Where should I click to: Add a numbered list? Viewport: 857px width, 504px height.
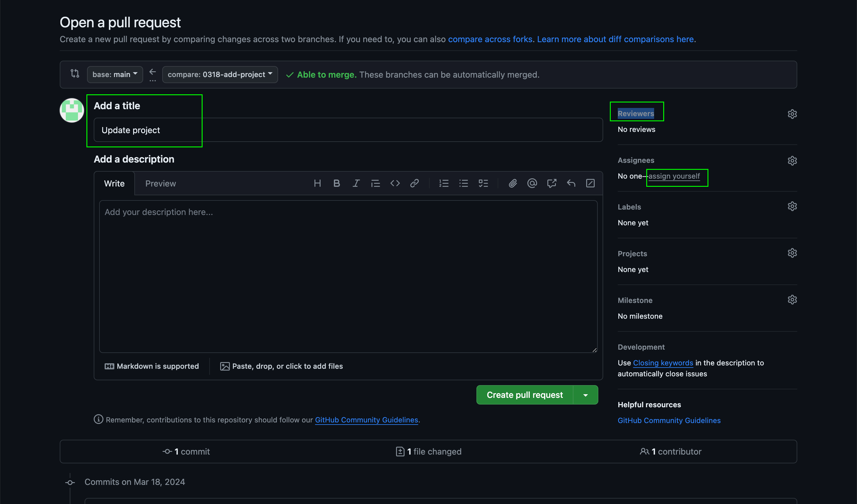(x=444, y=184)
